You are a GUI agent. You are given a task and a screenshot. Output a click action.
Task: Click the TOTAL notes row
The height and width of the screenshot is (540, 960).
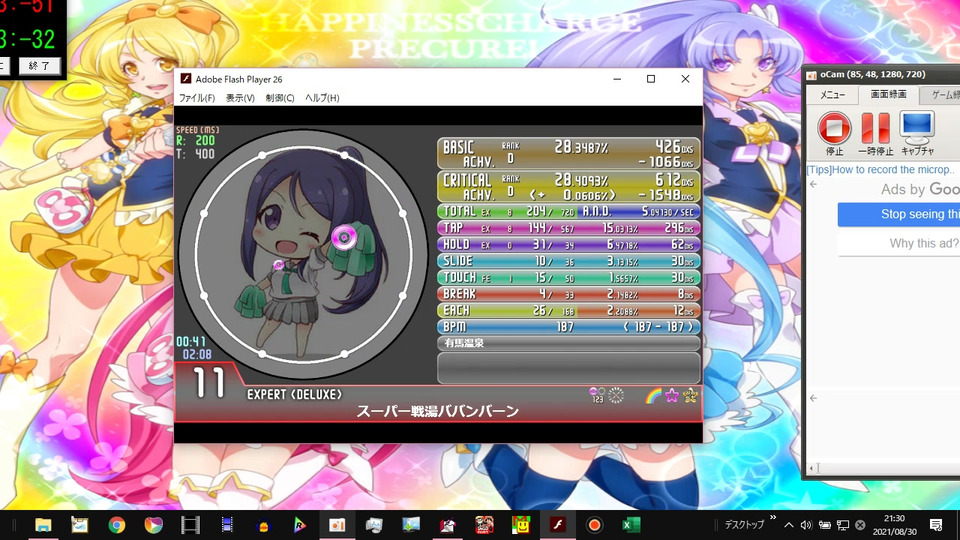click(x=508, y=211)
